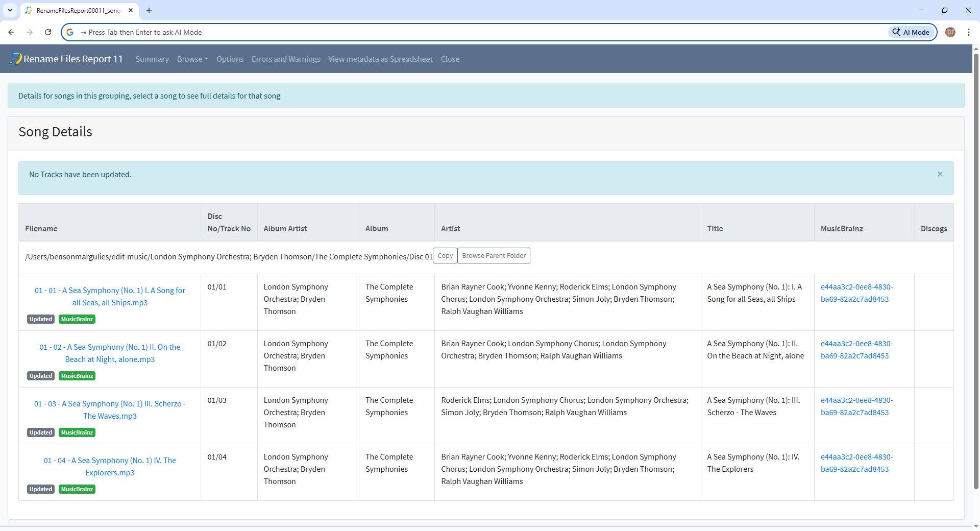Go back using the browser back arrow
980x531 pixels.
coord(11,32)
